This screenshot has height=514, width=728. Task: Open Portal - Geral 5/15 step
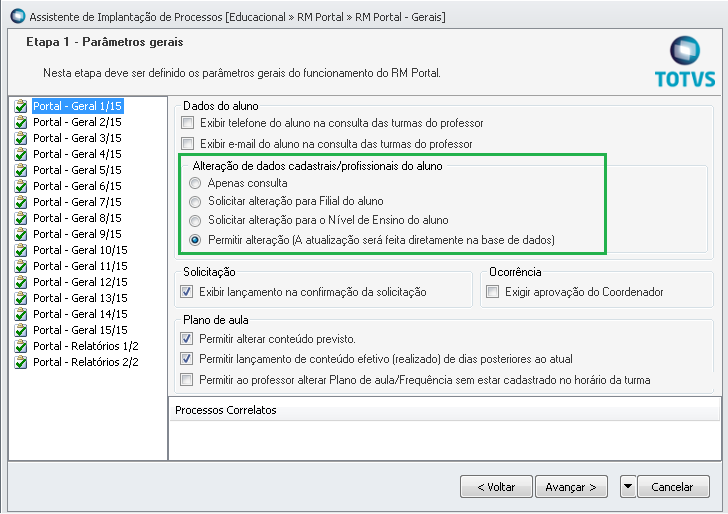tap(78, 170)
